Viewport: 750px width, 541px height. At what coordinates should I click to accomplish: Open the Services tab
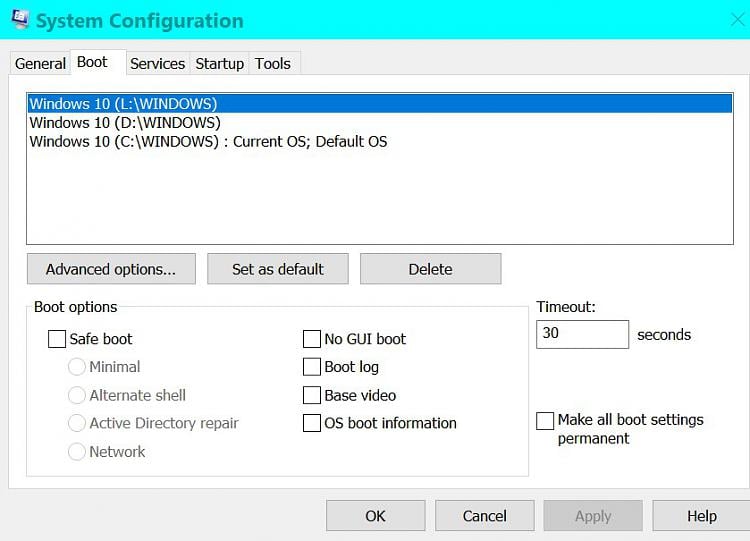[157, 63]
